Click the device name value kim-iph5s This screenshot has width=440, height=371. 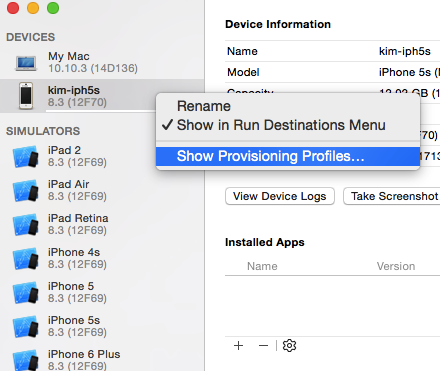tap(405, 51)
